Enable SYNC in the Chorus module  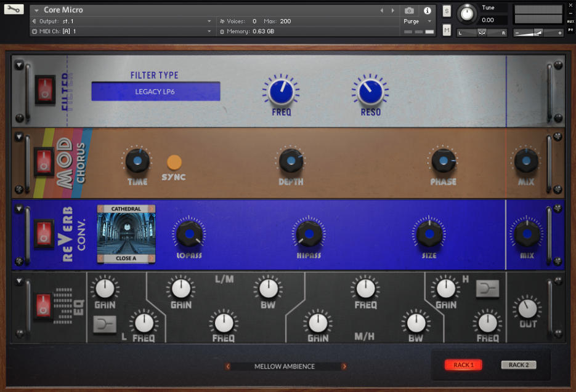tap(174, 161)
